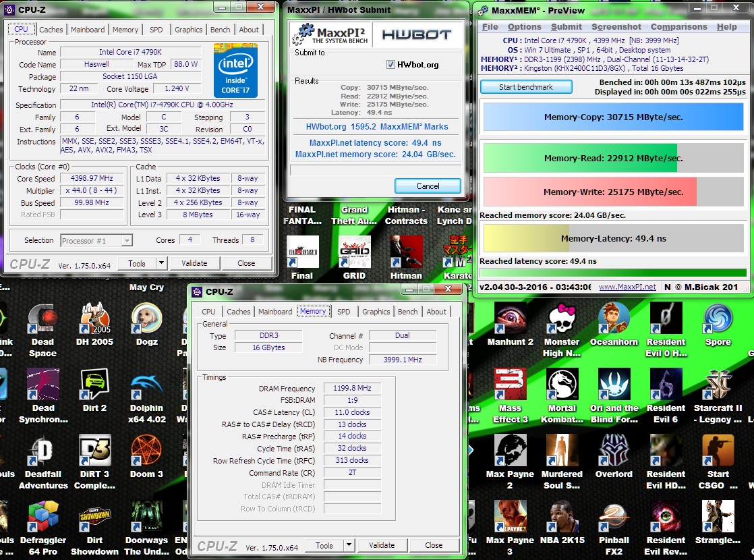Image resolution: width=754 pixels, height=560 pixels.
Task: Open the Comparisons menu in MaxxMEM²
Action: [679, 27]
